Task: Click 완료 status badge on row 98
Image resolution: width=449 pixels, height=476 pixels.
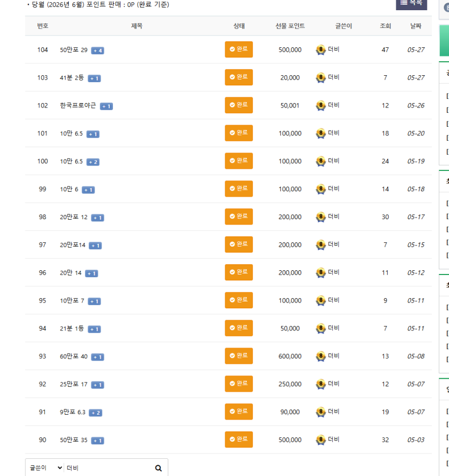Action: click(239, 217)
